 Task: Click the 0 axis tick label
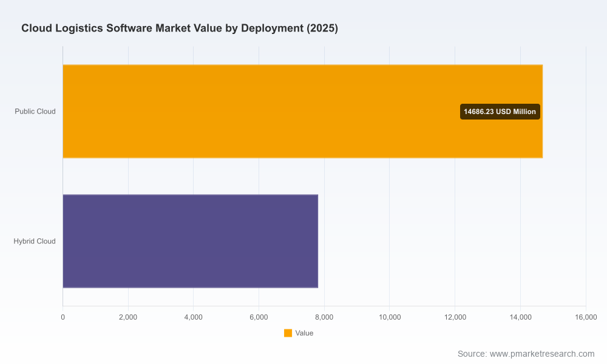[63, 317]
